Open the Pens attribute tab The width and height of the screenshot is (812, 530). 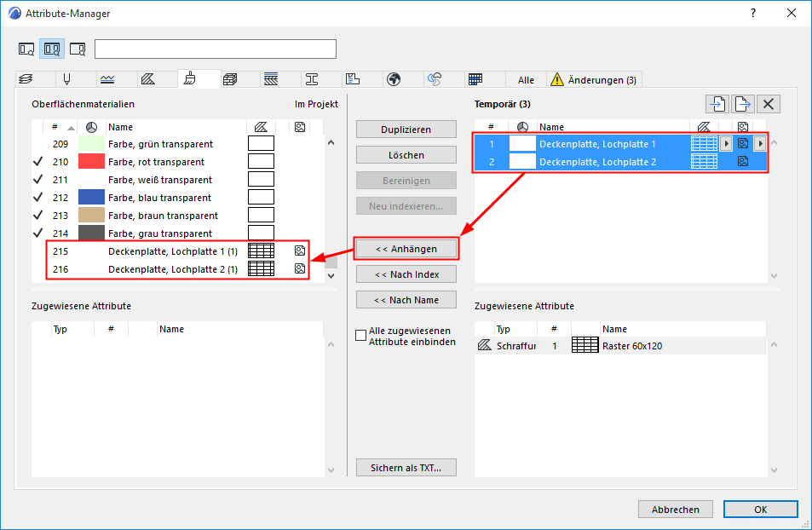coord(66,79)
